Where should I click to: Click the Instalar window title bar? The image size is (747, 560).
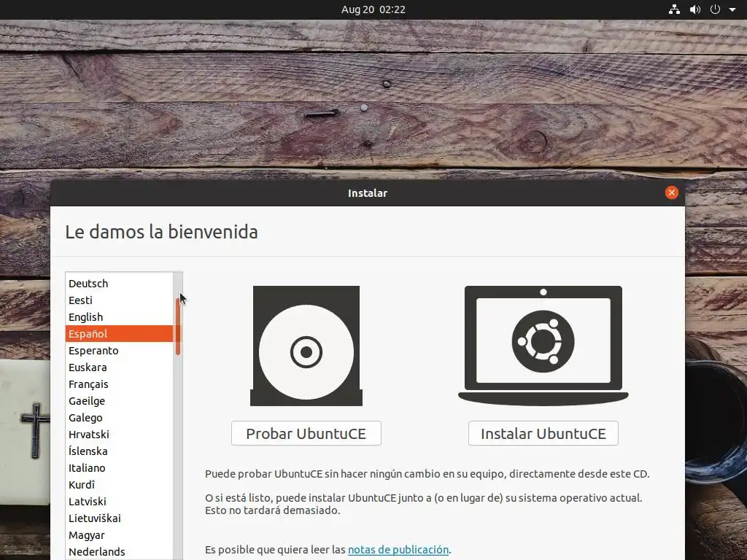[368, 192]
